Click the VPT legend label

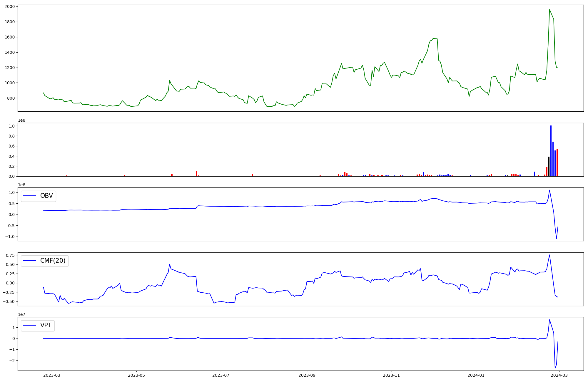coord(46,325)
